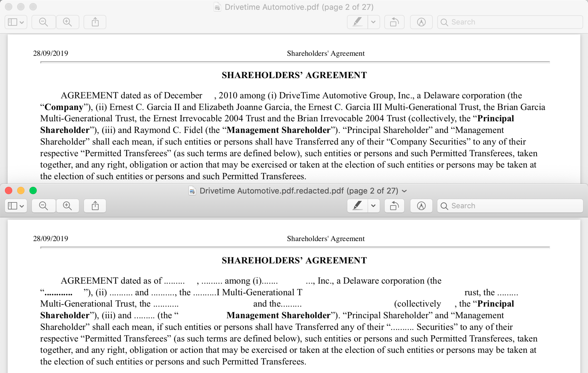Image resolution: width=588 pixels, height=373 pixels.
Task: Click Share icon in top PDF window
Action: (x=95, y=22)
